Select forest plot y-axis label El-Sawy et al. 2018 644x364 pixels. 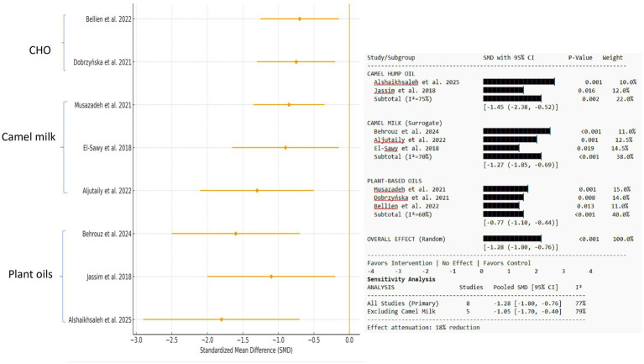[x=107, y=148]
